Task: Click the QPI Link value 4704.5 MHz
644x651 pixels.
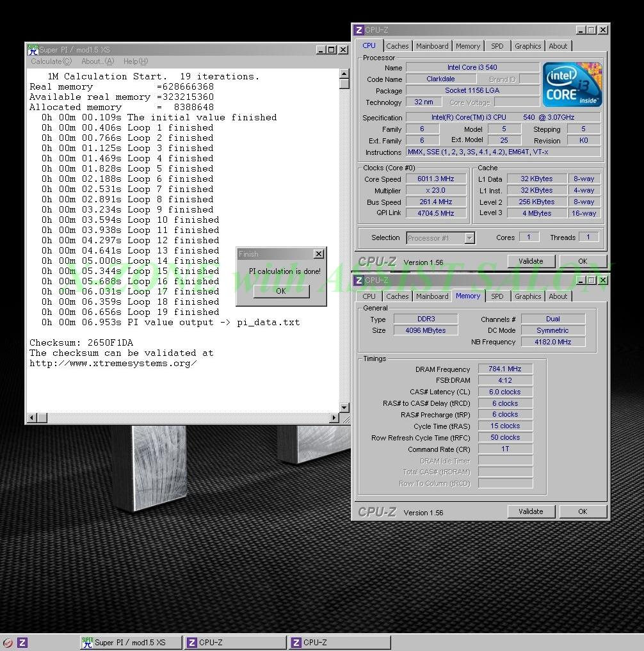Action: click(x=435, y=213)
